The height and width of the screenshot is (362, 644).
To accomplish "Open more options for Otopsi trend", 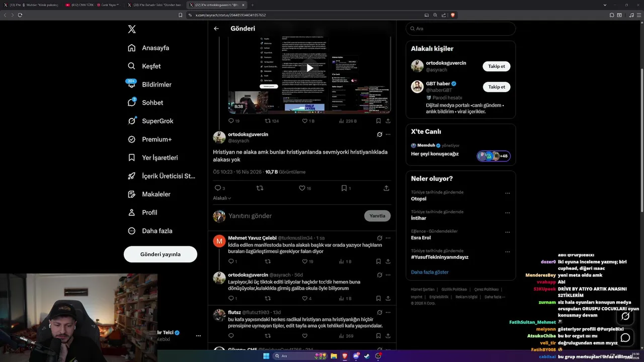I will coord(507,193).
